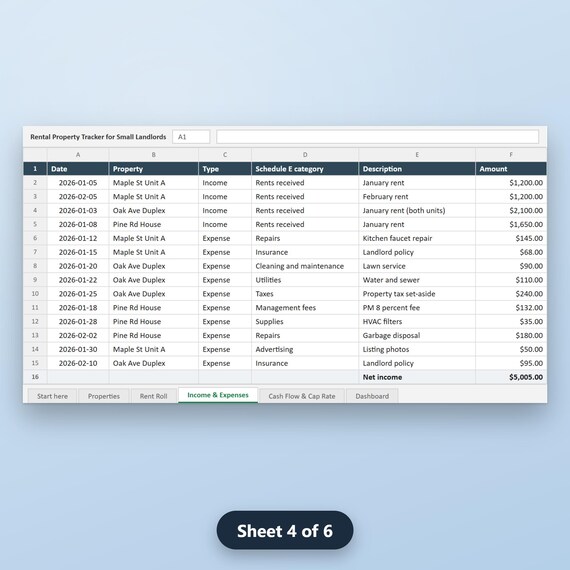Click the A1 cell reference box
The image size is (570, 570).
[191, 137]
